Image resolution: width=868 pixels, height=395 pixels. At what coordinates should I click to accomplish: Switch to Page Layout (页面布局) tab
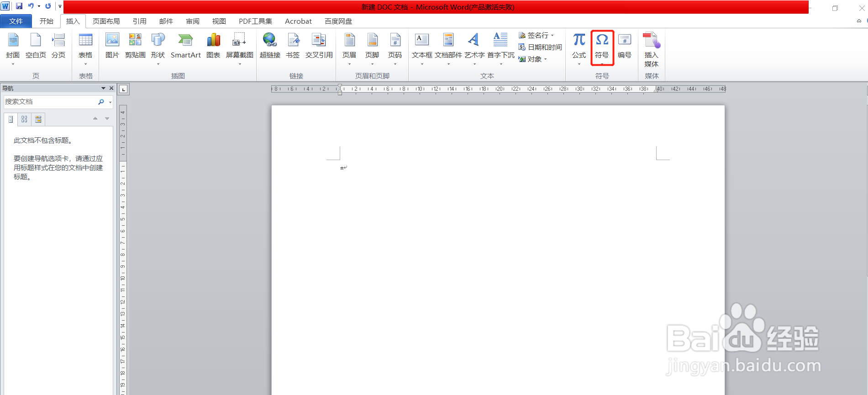(106, 21)
